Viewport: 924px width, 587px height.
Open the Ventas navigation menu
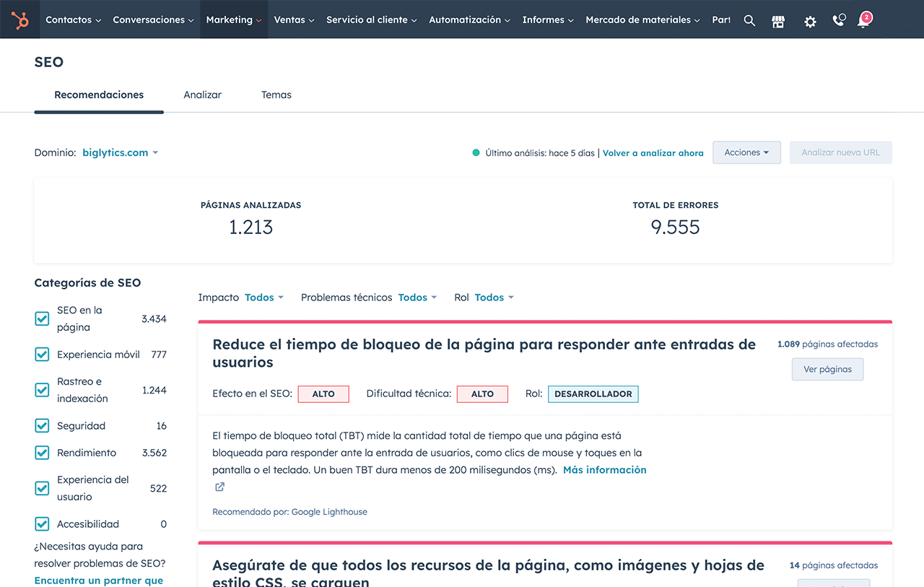click(x=294, y=20)
